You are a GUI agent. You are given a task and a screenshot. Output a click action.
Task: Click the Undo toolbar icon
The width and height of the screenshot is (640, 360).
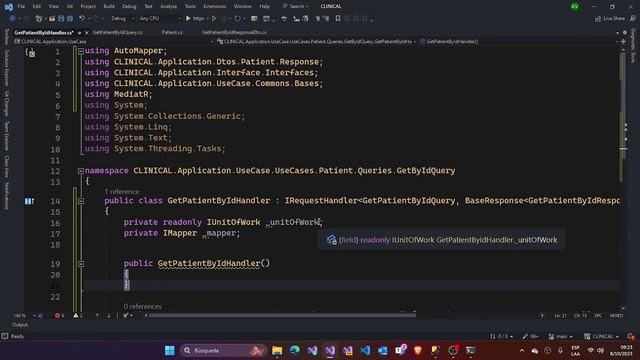click(82, 18)
